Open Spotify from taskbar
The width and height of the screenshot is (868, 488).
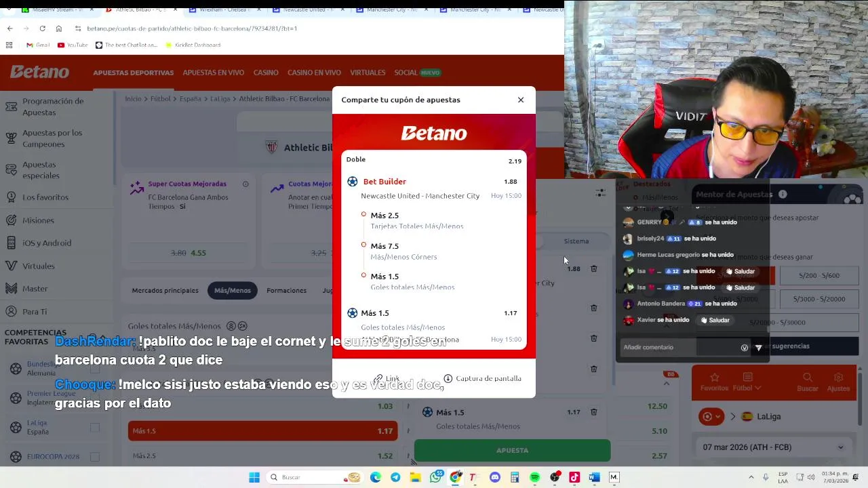pos(534,477)
